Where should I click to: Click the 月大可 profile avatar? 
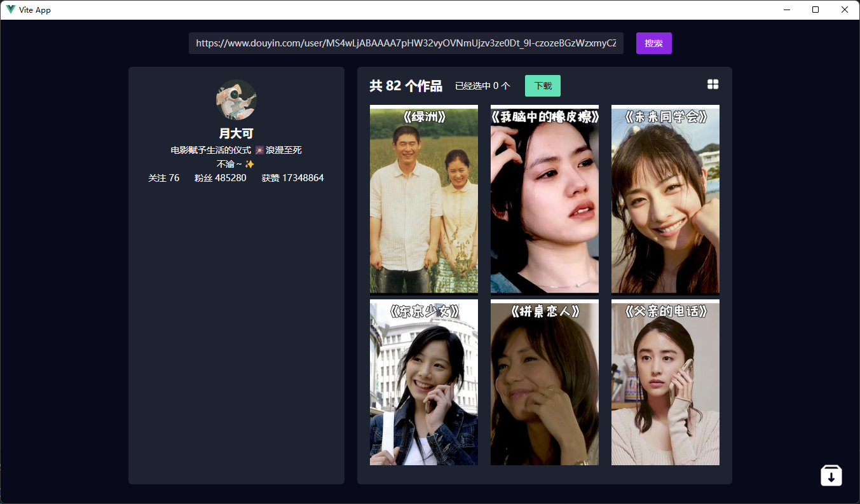pyautogui.click(x=236, y=100)
